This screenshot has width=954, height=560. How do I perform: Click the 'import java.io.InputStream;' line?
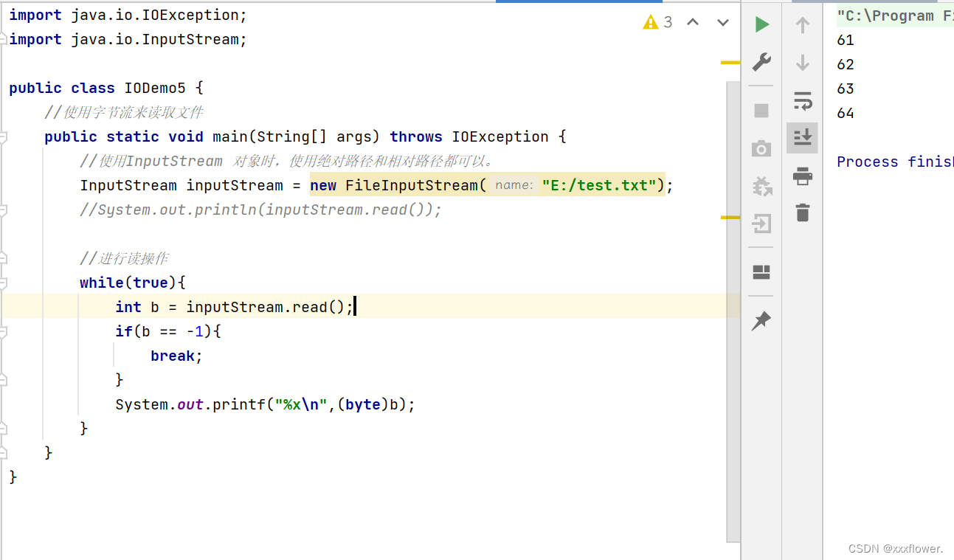click(x=128, y=39)
